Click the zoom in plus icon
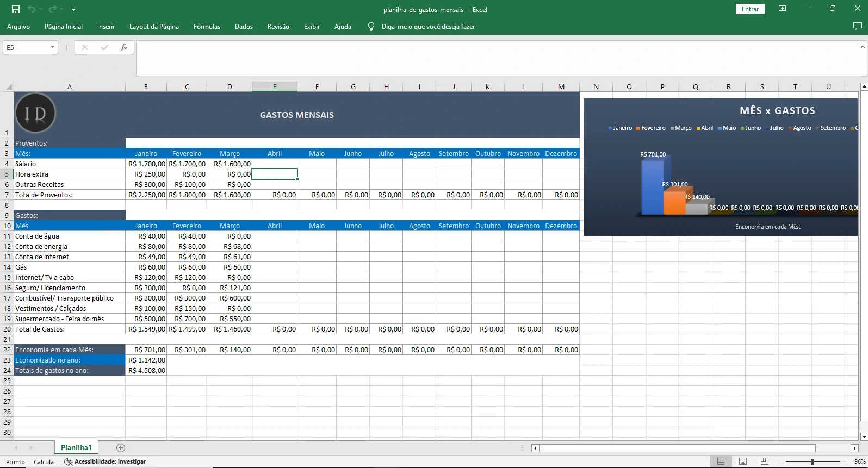This screenshot has width=868, height=468. (x=845, y=461)
